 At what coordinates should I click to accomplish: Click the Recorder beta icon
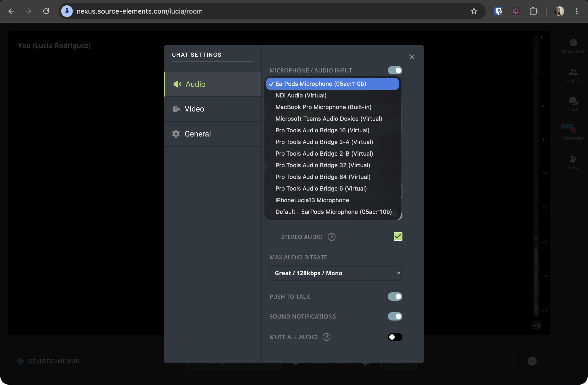point(573,130)
